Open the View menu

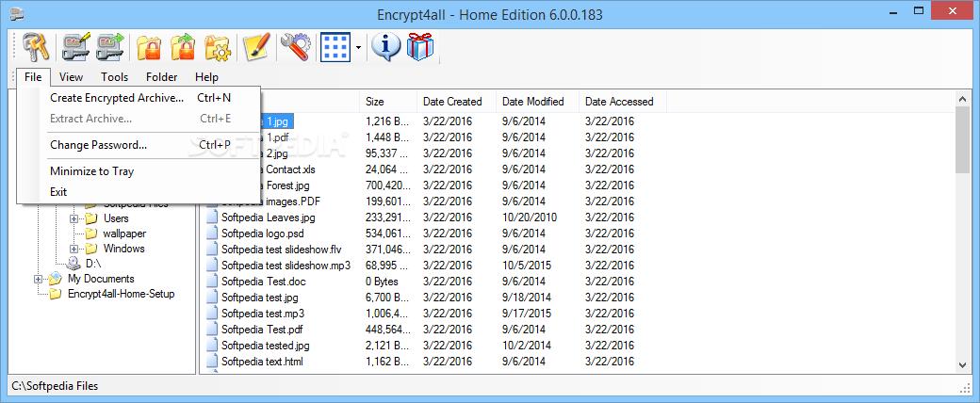pyautogui.click(x=72, y=77)
